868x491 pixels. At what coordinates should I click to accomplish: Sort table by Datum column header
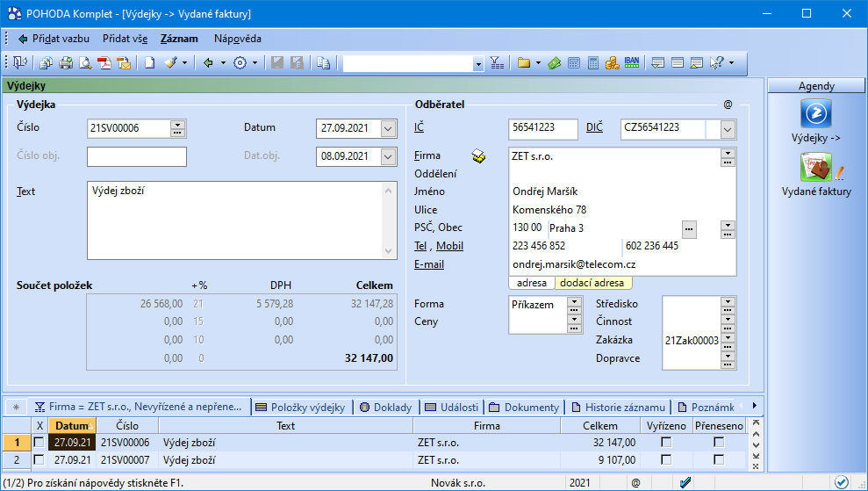pos(72,426)
